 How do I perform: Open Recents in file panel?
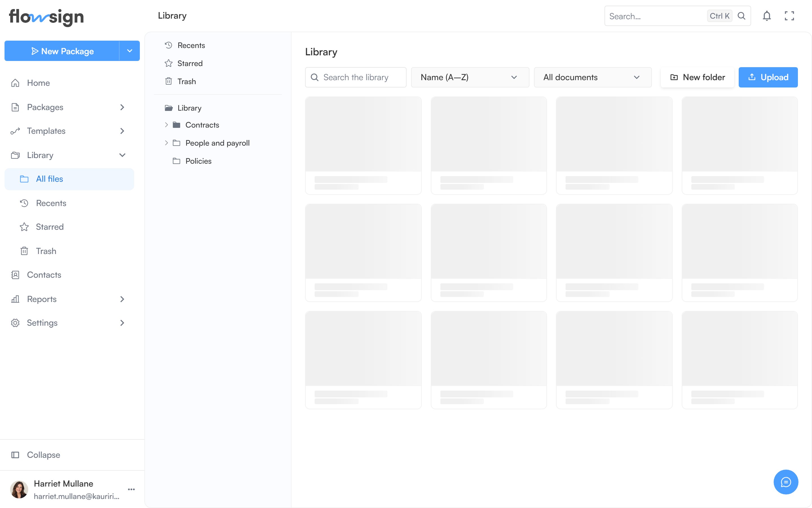coord(191,45)
